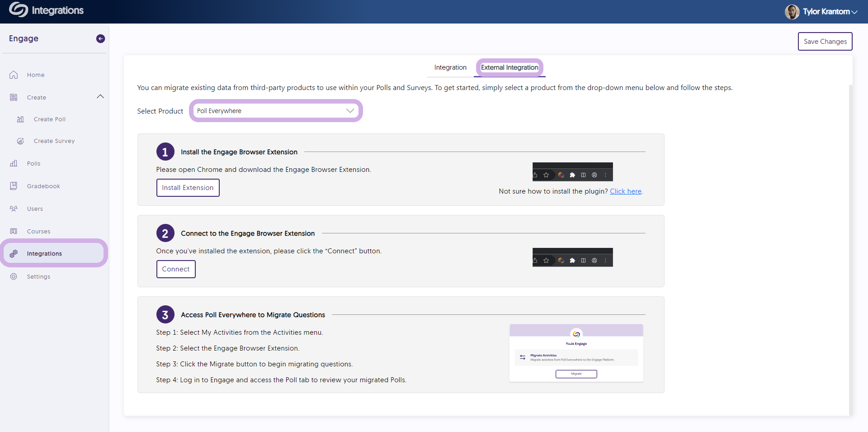
Task: Click the 'Step 4: Log in to Engage' line
Action: (x=281, y=380)
